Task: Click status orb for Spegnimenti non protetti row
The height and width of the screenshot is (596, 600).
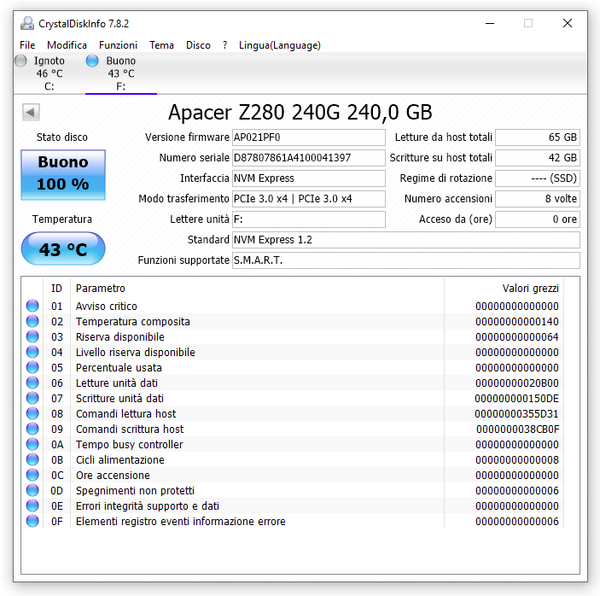Action: tap(33, 490)
